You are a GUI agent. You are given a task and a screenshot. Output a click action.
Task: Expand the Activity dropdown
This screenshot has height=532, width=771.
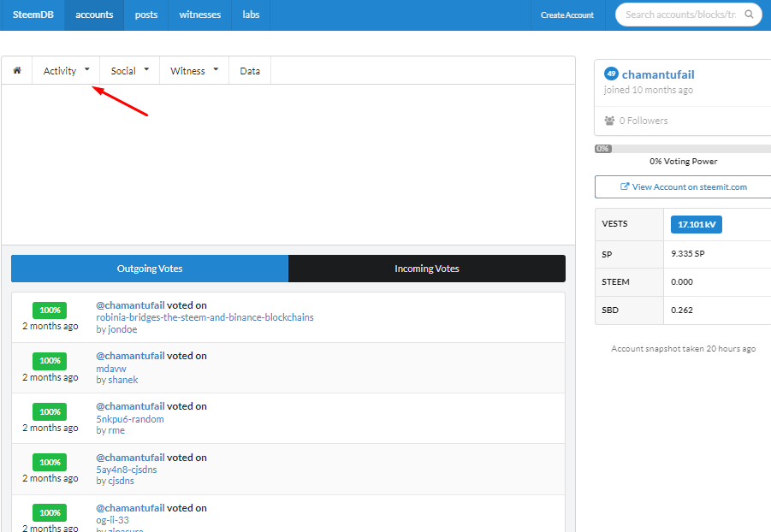tap(66, 70)
